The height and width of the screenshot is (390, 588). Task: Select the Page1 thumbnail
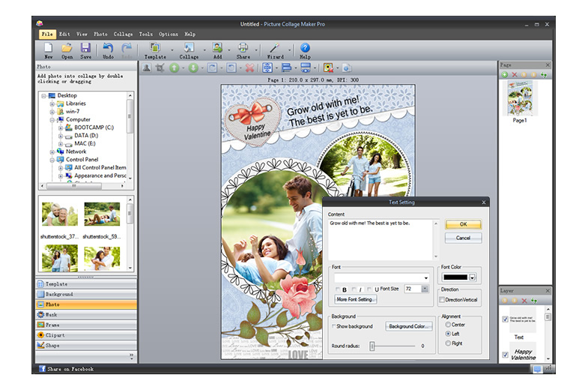click(520, 99)
